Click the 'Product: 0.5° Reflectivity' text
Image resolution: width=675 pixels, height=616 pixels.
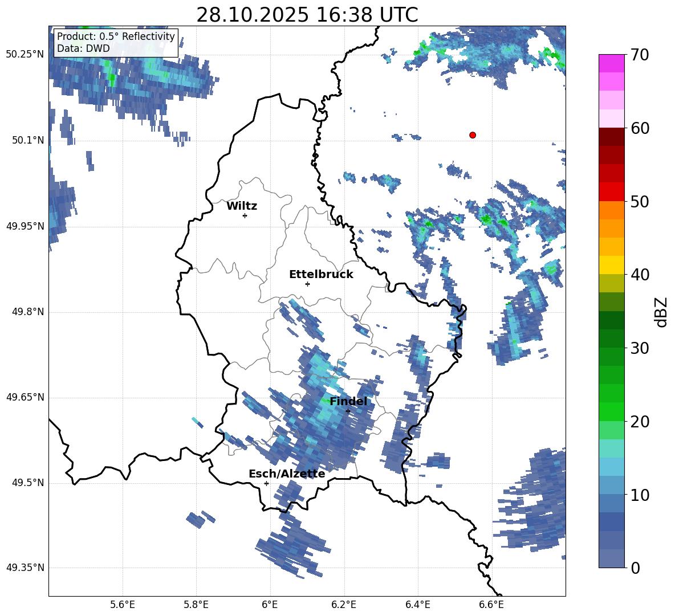[116, 36]
